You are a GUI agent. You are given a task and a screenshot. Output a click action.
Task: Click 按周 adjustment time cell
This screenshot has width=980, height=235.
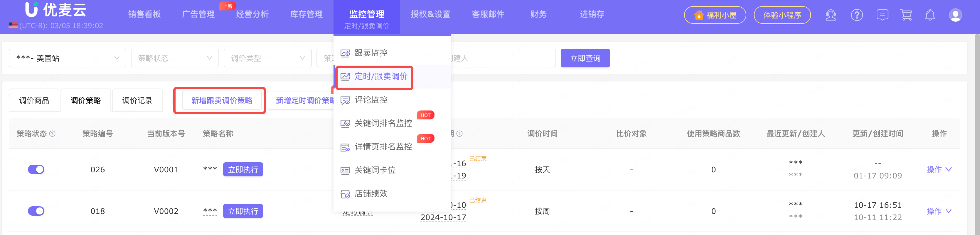(542, 211)
